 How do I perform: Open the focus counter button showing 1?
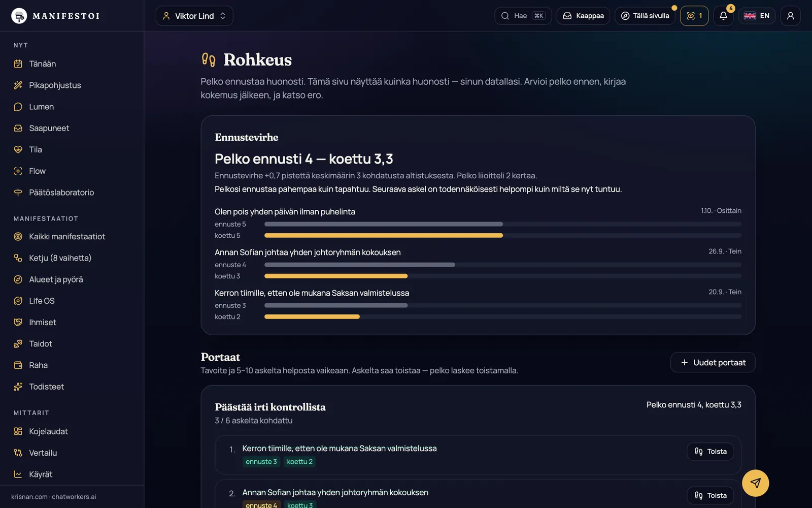[x=694, y=16]
